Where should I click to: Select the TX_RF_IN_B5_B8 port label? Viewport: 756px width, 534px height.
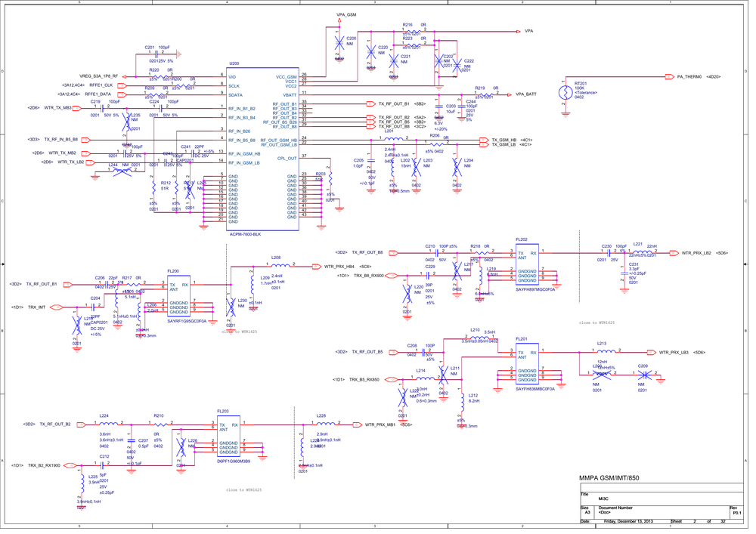coord(61,140)
